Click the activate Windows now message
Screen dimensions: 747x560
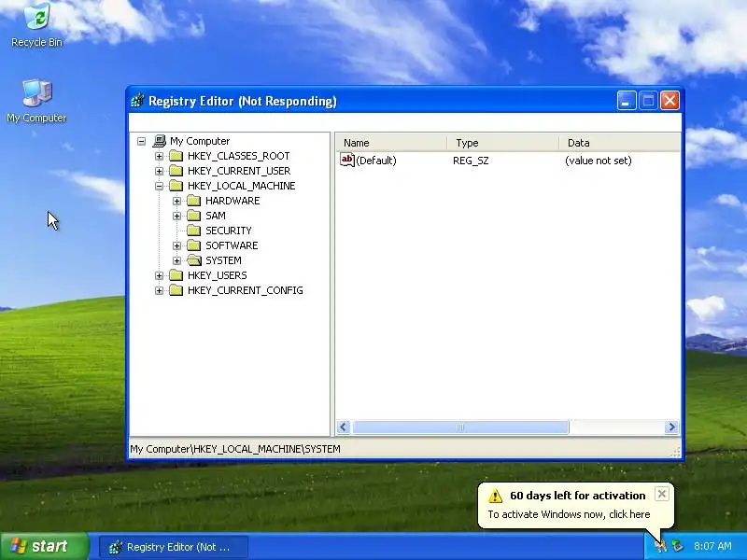[569, 514]
